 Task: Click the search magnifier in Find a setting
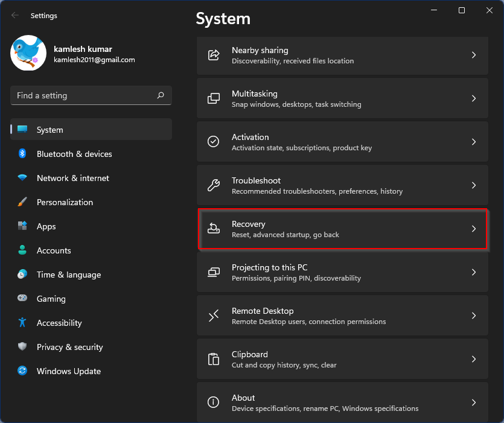pyautogui.click(x=161, y=95)
